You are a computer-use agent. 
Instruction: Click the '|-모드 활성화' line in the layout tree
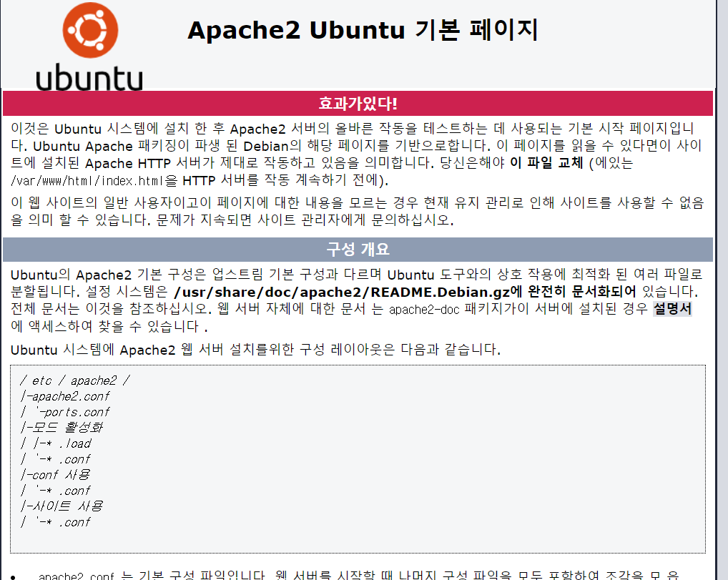[x=62, y=428]
